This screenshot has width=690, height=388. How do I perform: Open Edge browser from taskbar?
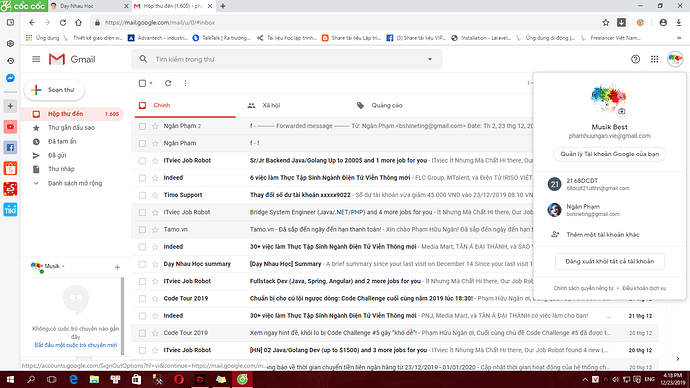[73, 379]
